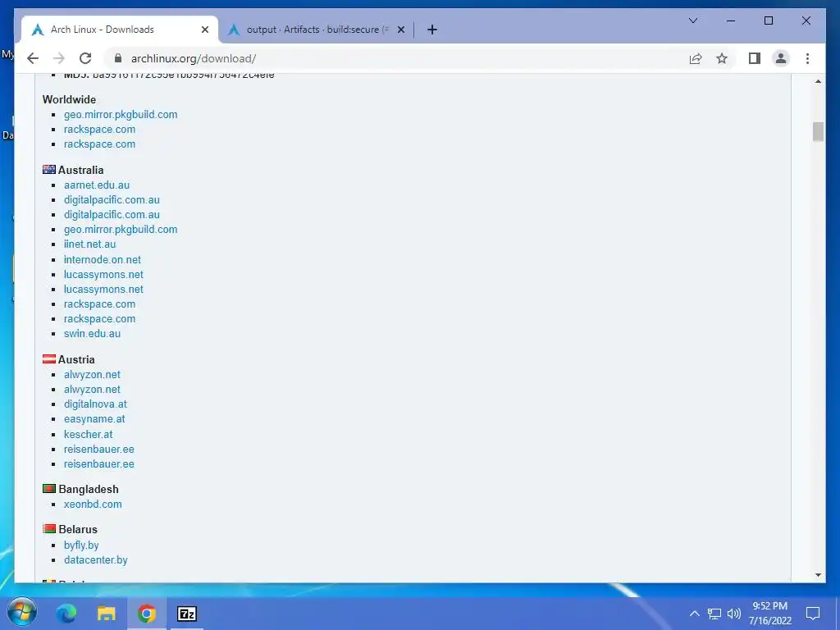Click the scrollbar up arrow
Screen dimensions: 840x630
(818, 81)
